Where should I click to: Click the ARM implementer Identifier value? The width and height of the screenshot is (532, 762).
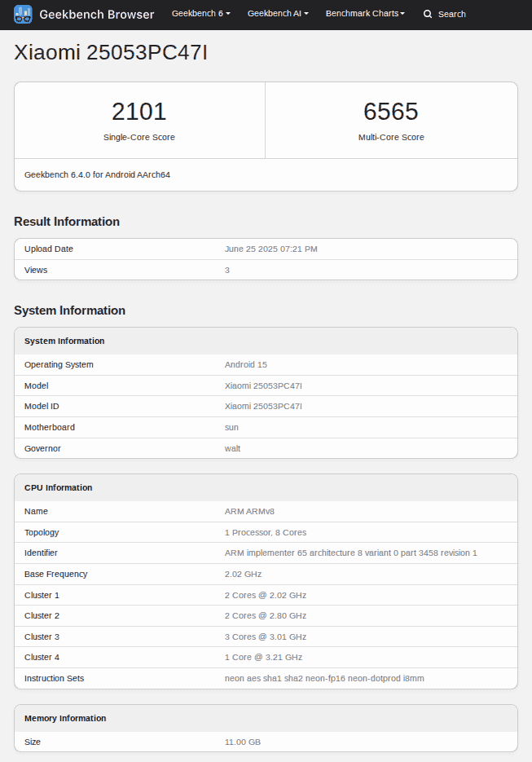(x=350, y=553)
